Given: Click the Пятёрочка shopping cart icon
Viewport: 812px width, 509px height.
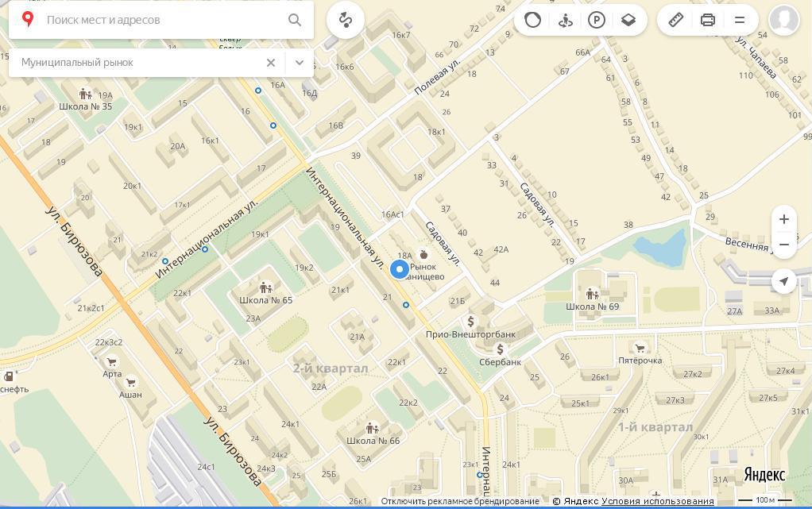Looking at the screenshot, I should (x=640, y=348).
